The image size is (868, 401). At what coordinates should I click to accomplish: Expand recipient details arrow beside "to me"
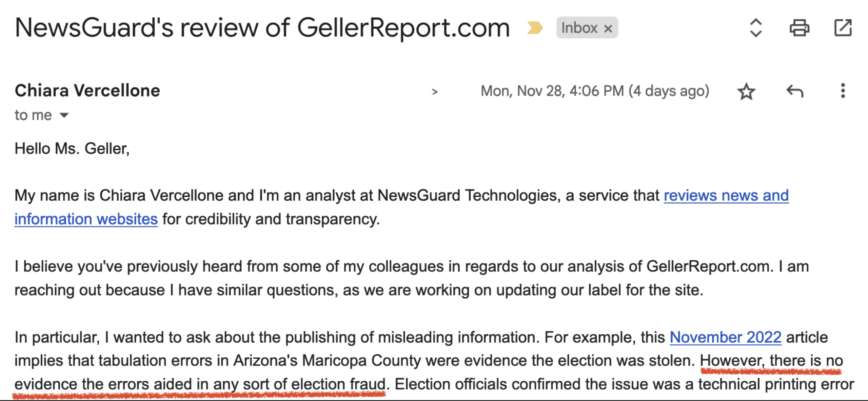(x=64, y=116)
